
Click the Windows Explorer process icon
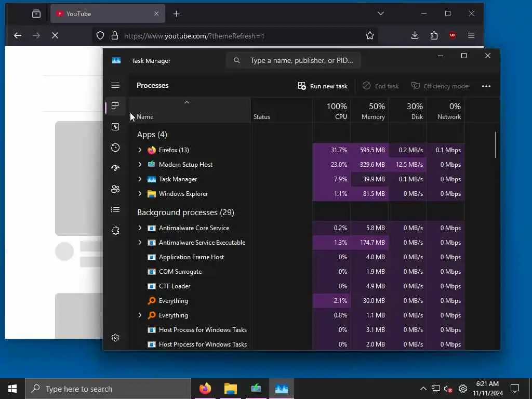click(152, 194)
